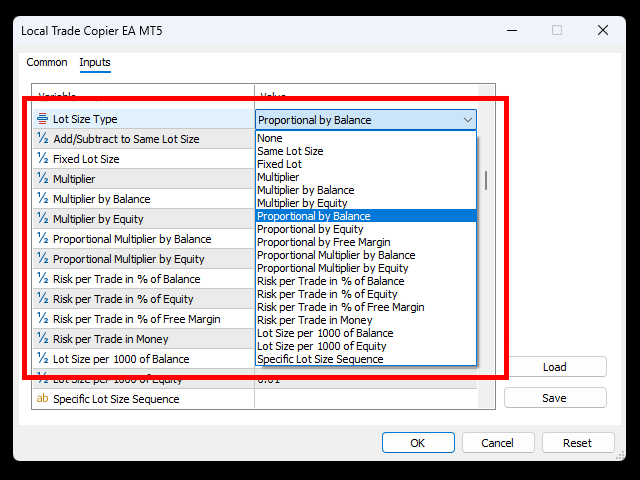The image size is (640, 480).
Task: Click the inputs list vertical scrollbar thumb
Action: point(486,180)
